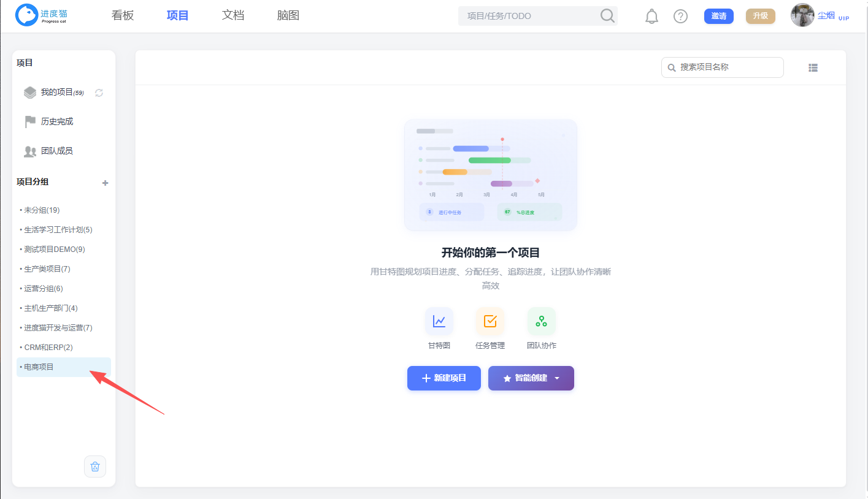The height and width of the screenshot is (499, 868).
Task: Click the username 尘烟
Action: pos(826,15)
